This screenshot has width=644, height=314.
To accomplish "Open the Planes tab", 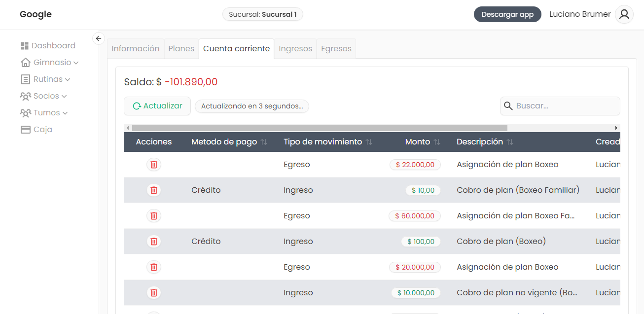I will pyautogui.click(x=181, y=49).
